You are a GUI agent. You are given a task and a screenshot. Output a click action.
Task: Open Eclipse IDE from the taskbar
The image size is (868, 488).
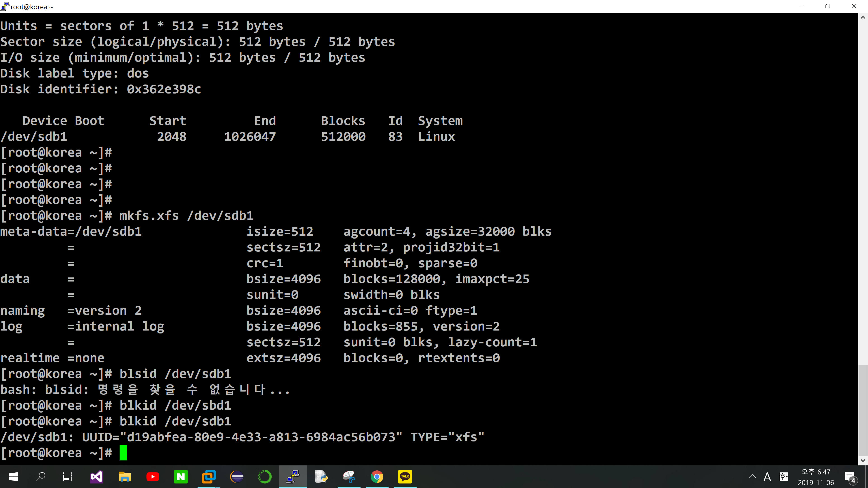point(237,476)
